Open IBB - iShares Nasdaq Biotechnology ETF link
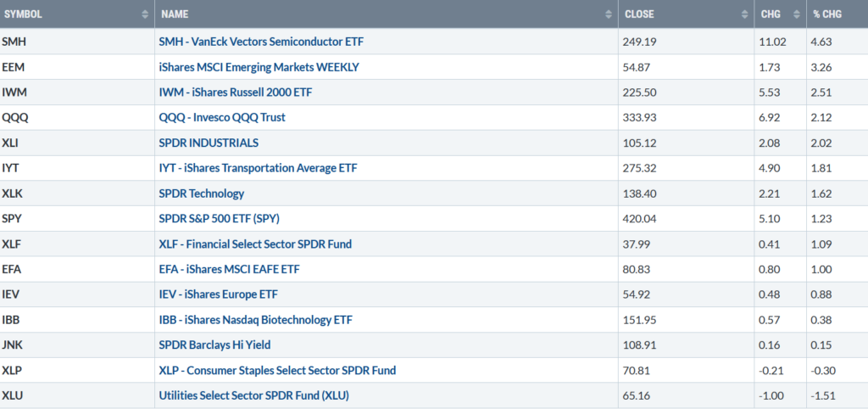 point(256,320)
